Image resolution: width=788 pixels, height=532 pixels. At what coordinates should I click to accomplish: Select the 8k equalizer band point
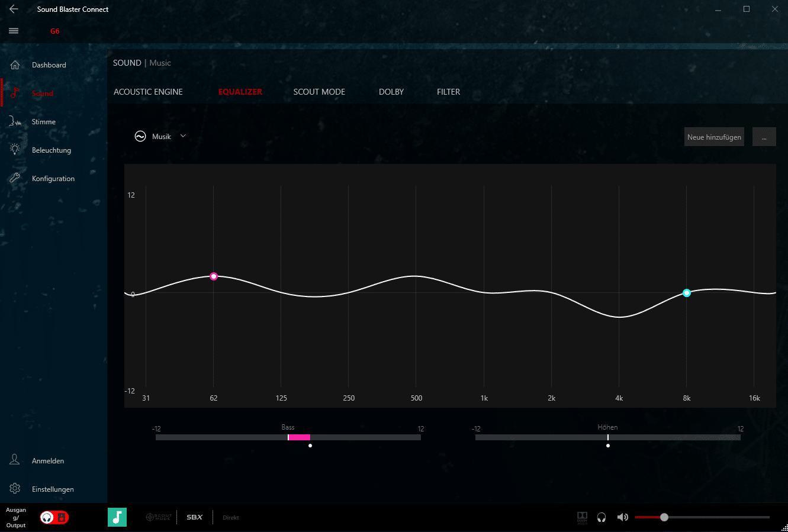coord(687,293)
